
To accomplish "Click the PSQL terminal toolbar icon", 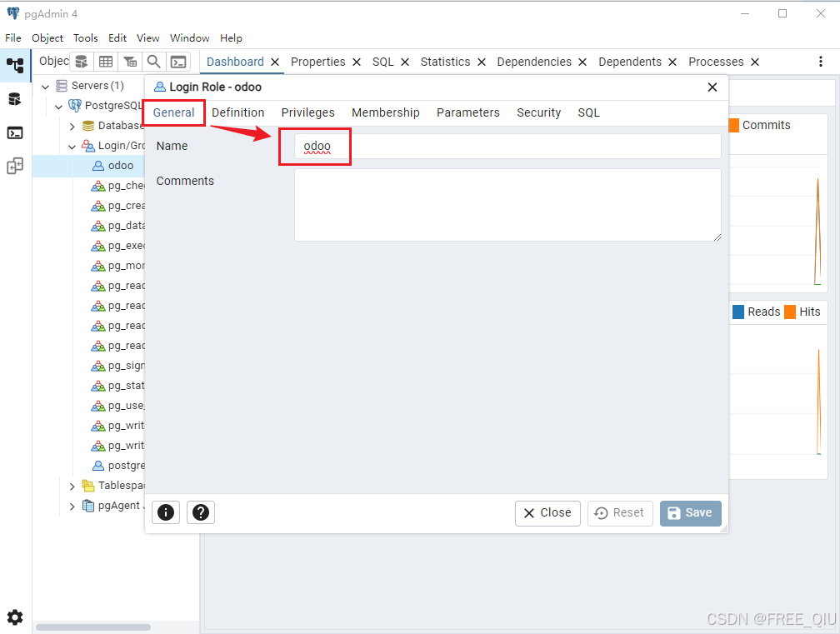I will tap(178, 62).
